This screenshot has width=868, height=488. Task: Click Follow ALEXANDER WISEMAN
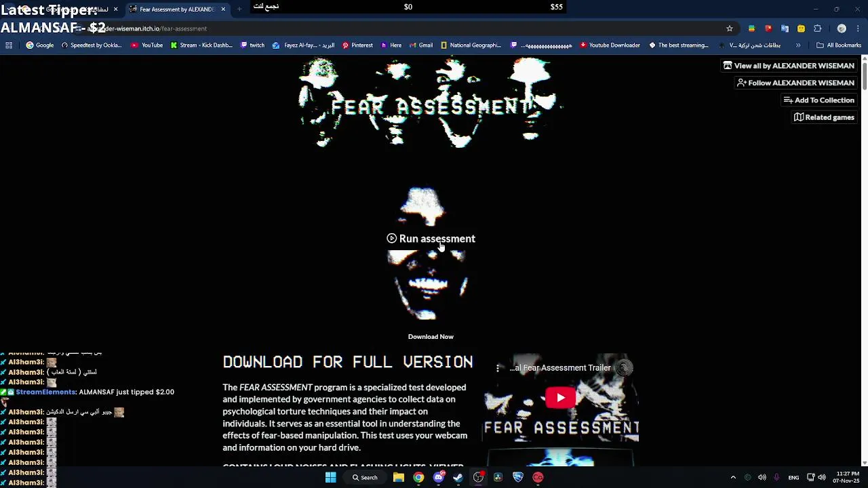click(795, 83)
